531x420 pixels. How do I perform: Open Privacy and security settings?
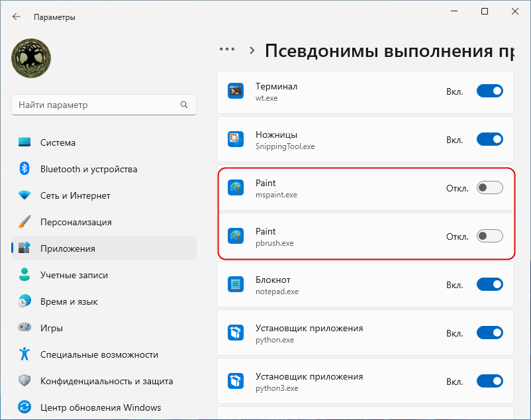107,381
